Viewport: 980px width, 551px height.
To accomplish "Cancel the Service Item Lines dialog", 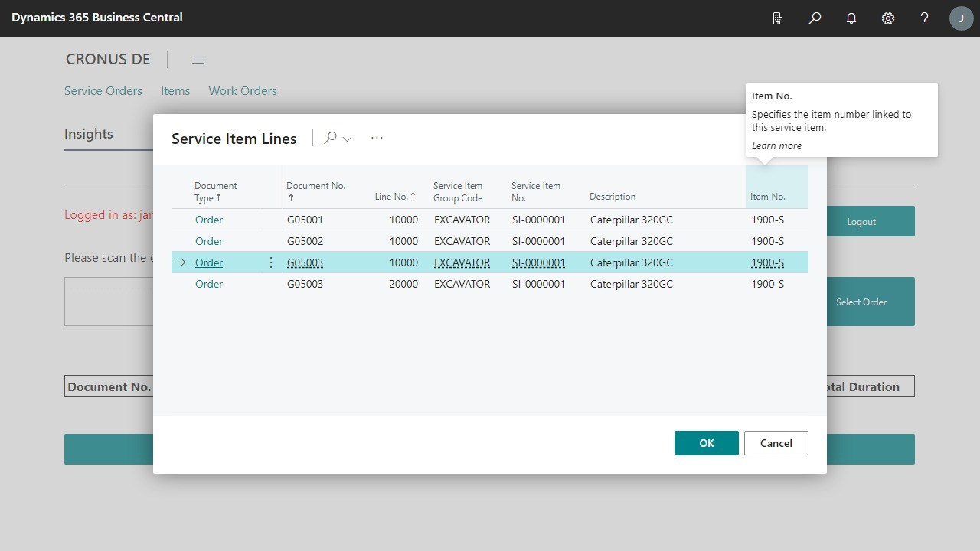I will [x=776, y=442].
